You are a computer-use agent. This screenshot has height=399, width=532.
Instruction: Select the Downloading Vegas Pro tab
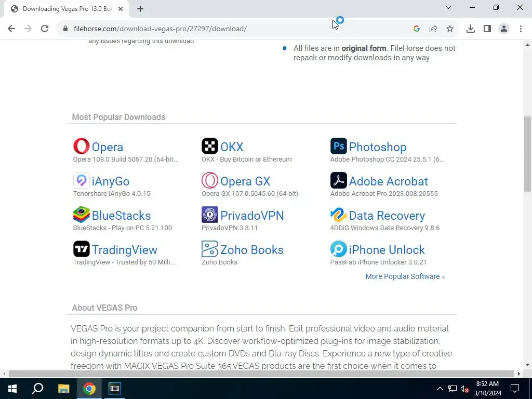point(67,9)
